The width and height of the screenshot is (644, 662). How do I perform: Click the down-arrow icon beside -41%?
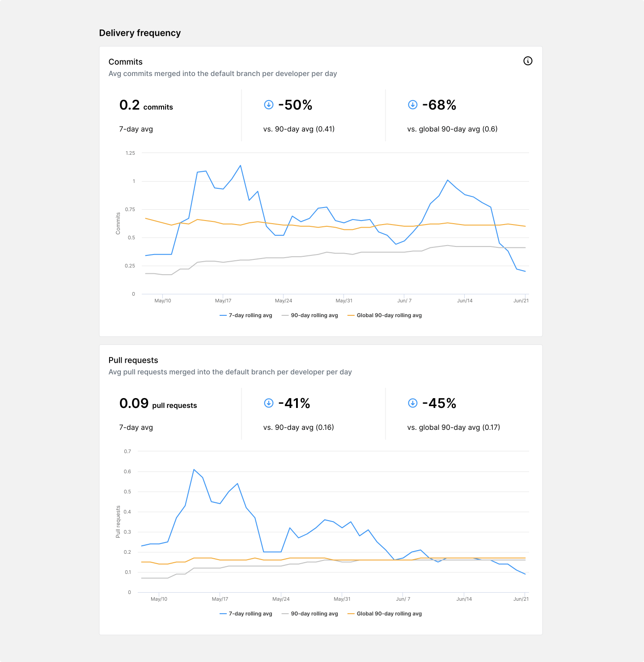(x=269, y=403)
